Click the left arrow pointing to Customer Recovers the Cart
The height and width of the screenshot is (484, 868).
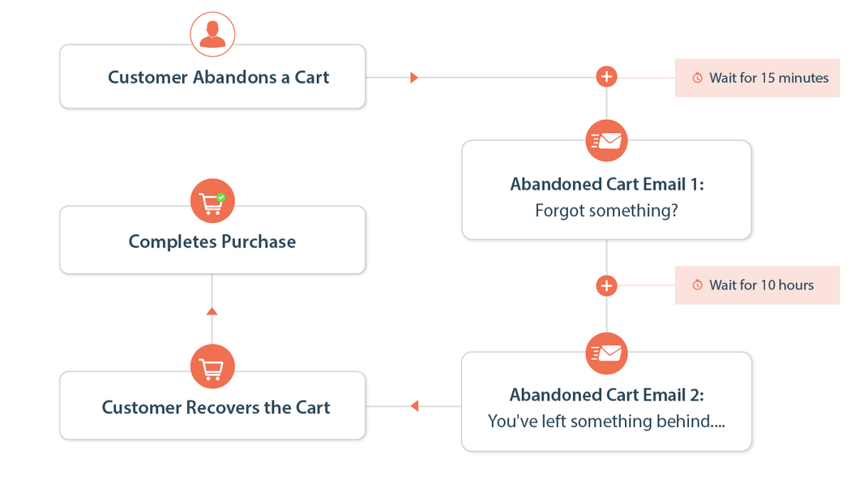[x=414, y=405]
